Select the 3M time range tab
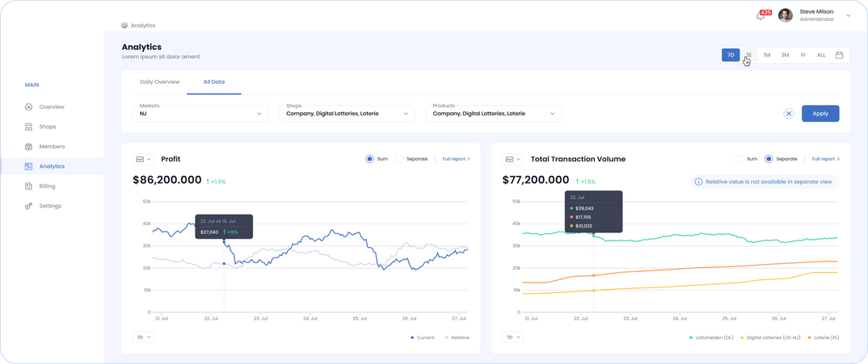 [x=785, y=55]
